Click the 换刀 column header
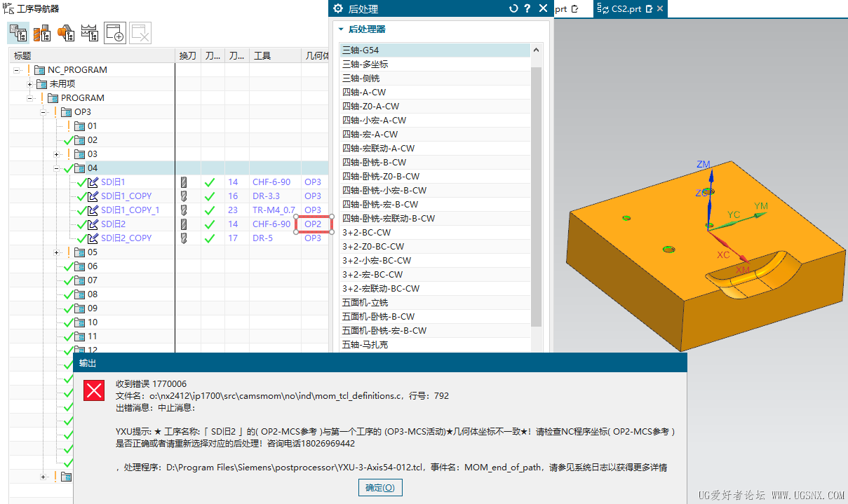 [x=187, y=55]
